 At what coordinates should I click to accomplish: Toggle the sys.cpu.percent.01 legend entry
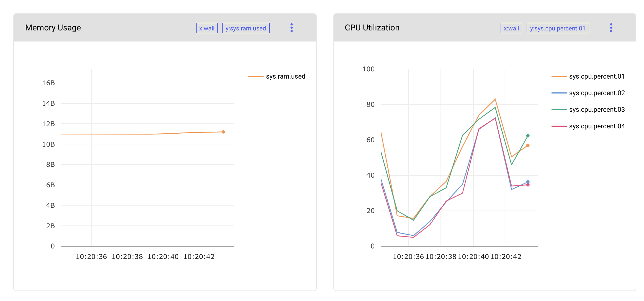(588, 76)
